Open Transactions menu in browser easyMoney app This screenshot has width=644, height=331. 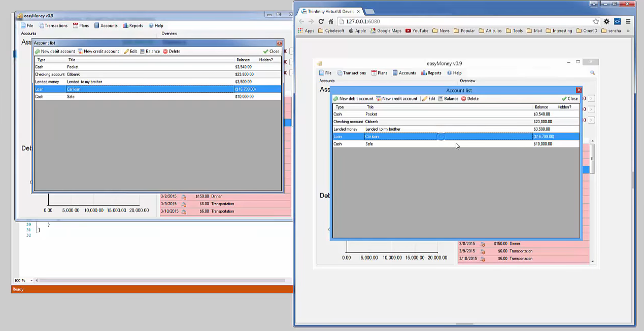pyautogui.click(x=351, y=73)
